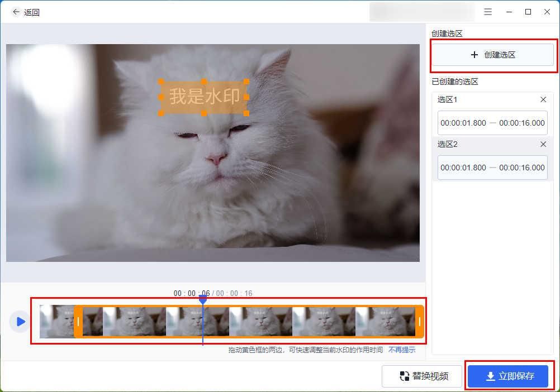Select the 选区1 label in the sidebar

pyautogui.click(x=447, y=99)
